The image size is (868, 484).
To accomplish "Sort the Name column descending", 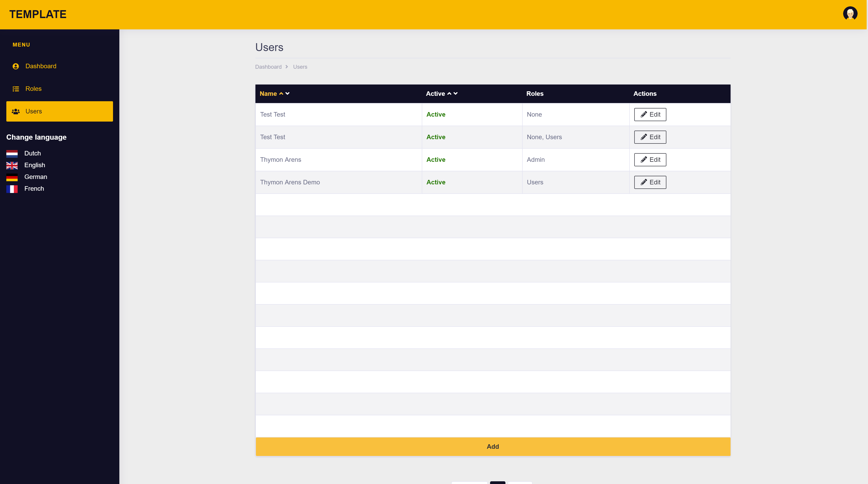I will pyautogui.click(x=288, y=94).
